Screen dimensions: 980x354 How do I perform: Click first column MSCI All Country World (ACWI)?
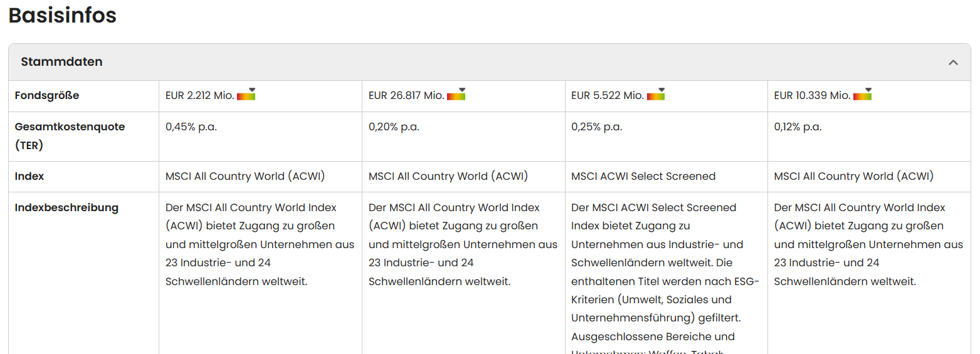(245, 177)
